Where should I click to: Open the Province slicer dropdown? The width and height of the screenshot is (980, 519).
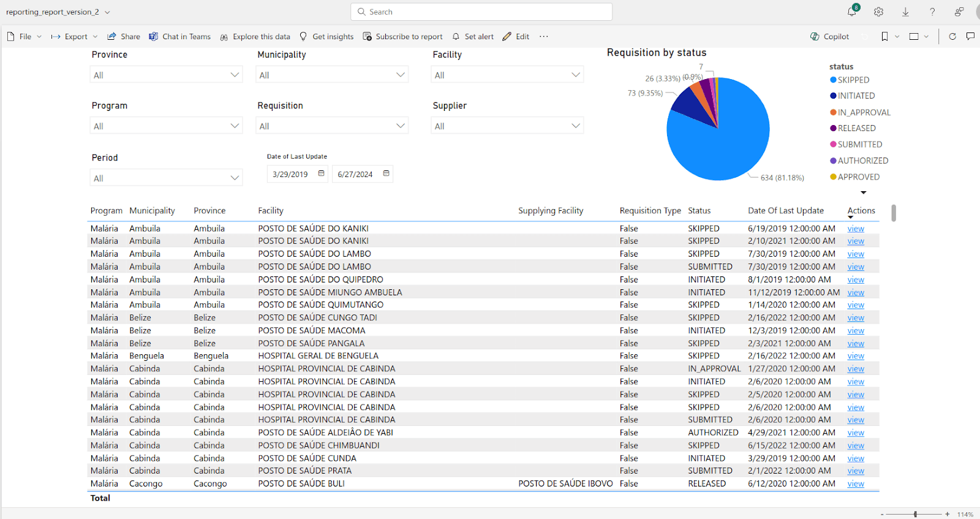point(166,75)
